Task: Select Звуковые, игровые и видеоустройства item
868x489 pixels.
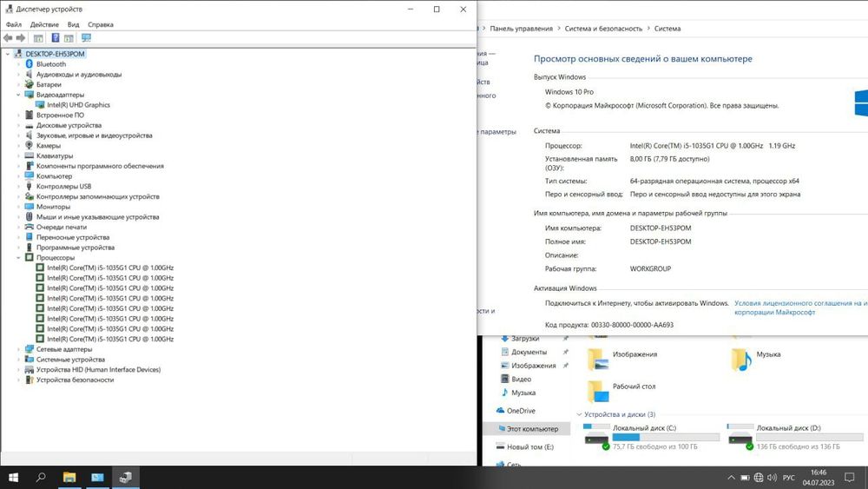Action: point(94,135)
